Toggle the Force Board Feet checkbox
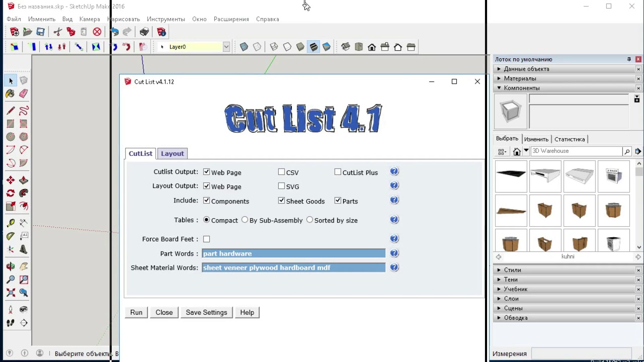This screenshot has width=644, height=362. coord(206,239)
